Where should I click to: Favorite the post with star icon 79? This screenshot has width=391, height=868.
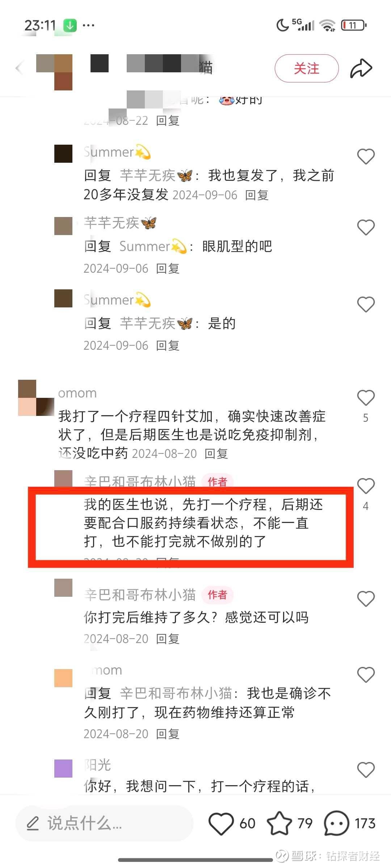click(279, 824)
